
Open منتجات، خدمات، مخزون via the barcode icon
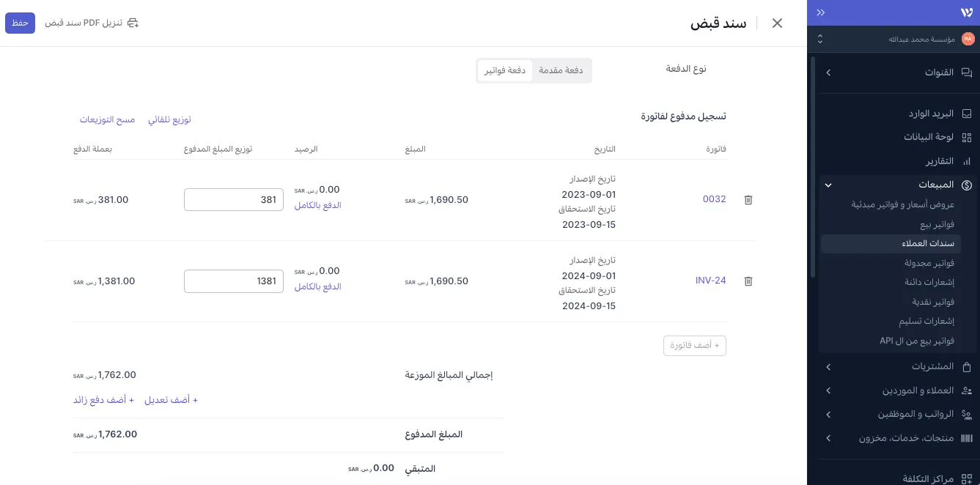967,438
